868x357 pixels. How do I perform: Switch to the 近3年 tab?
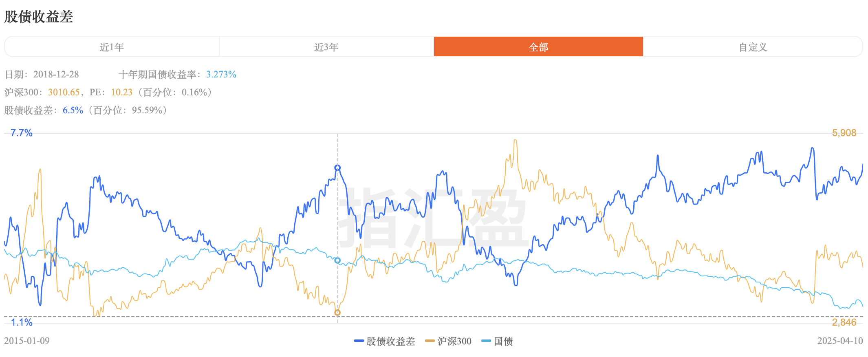pos(326,47)
